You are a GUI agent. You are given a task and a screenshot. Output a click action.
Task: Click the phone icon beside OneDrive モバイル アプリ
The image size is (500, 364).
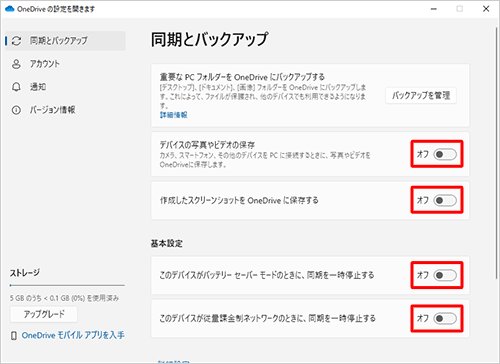point(14,335)
